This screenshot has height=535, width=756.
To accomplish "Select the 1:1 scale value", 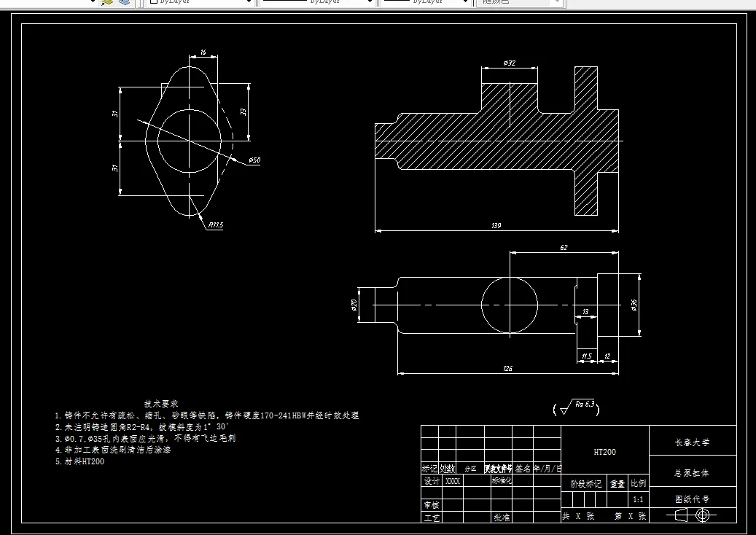I will coord(638,500).
